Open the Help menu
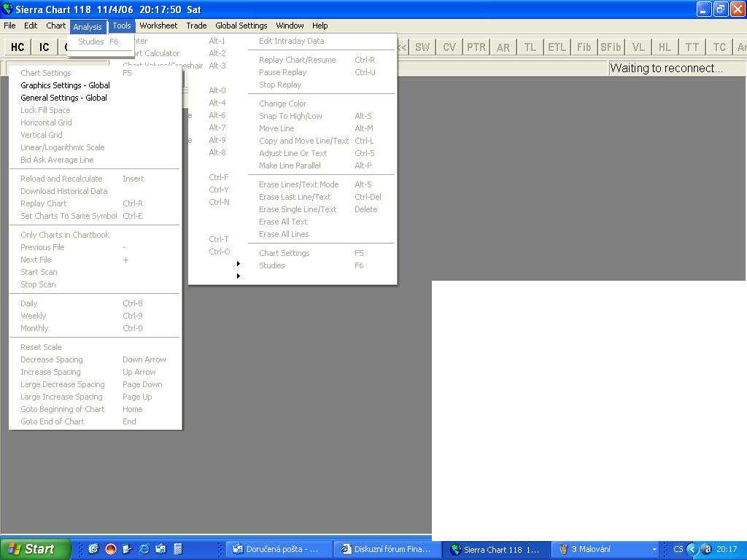Image resolution: width=747 pixels, height=560 pixels. point(320,26)
